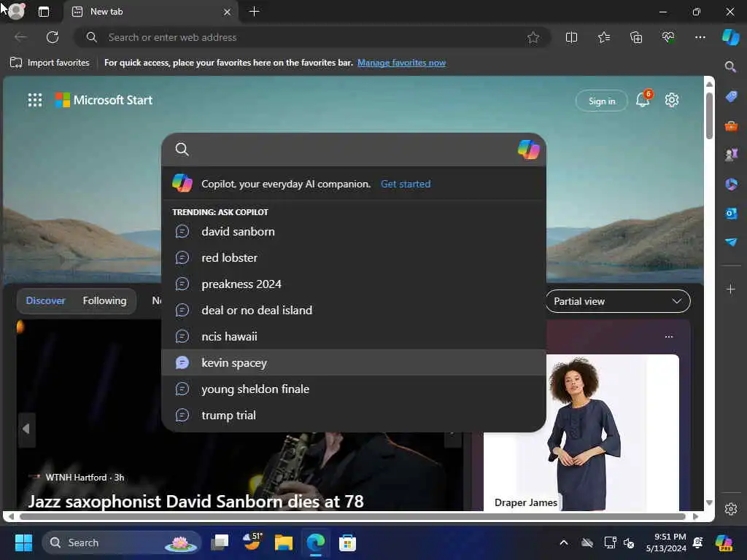Open Favorites star-list toolbar icon

(x=603, y=37)
